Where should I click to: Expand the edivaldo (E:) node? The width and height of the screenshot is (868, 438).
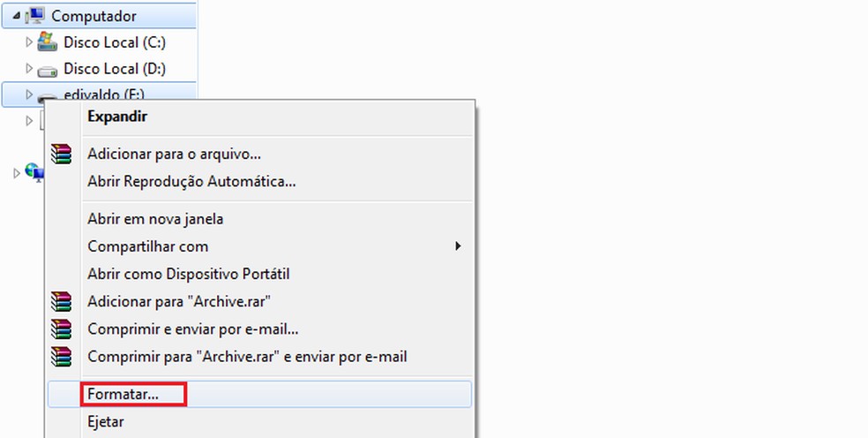[29, 94]
